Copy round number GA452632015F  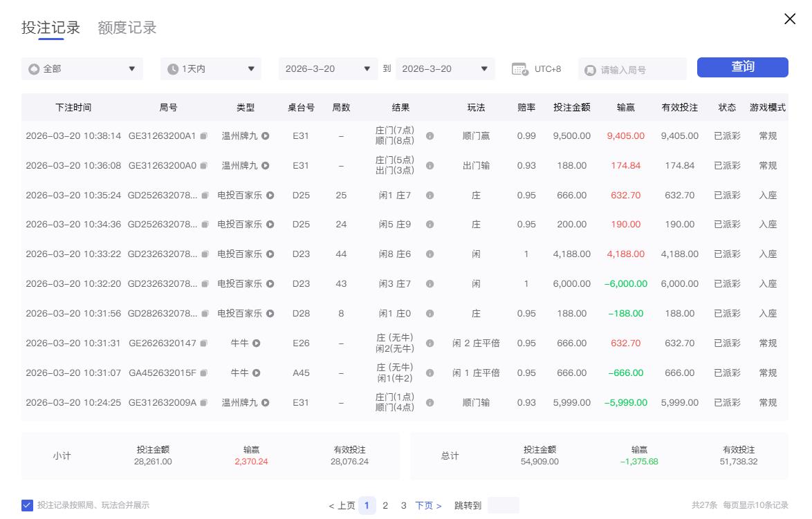tap(203, 373)
